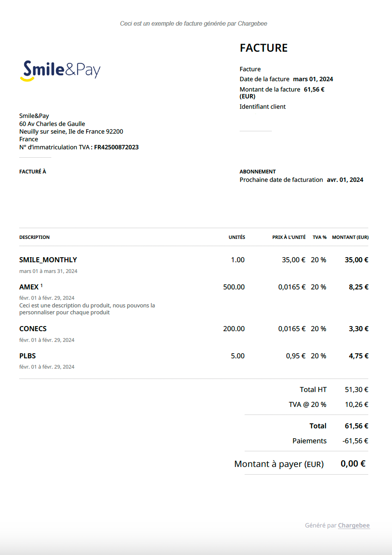Click the FACTURE heading

coord(263,48)
